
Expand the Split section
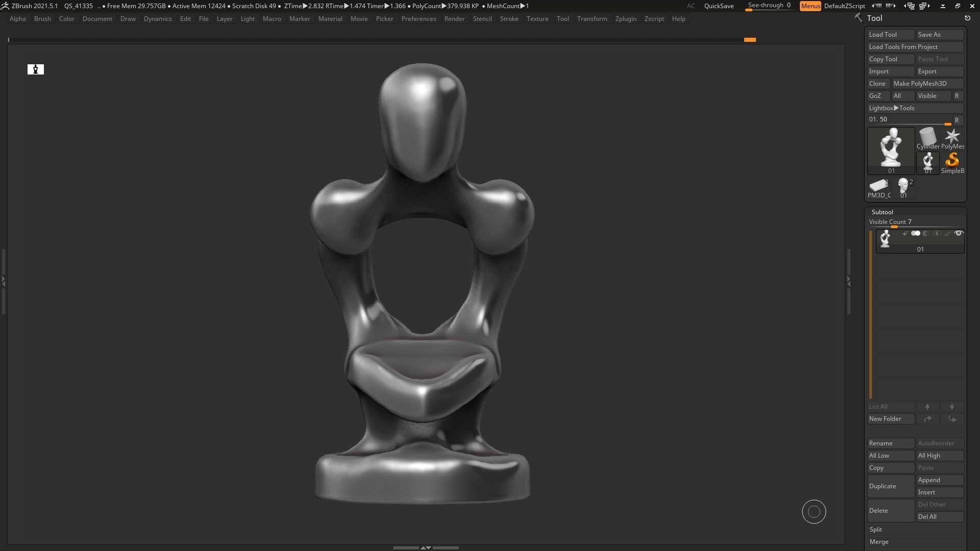coord(876,530)
